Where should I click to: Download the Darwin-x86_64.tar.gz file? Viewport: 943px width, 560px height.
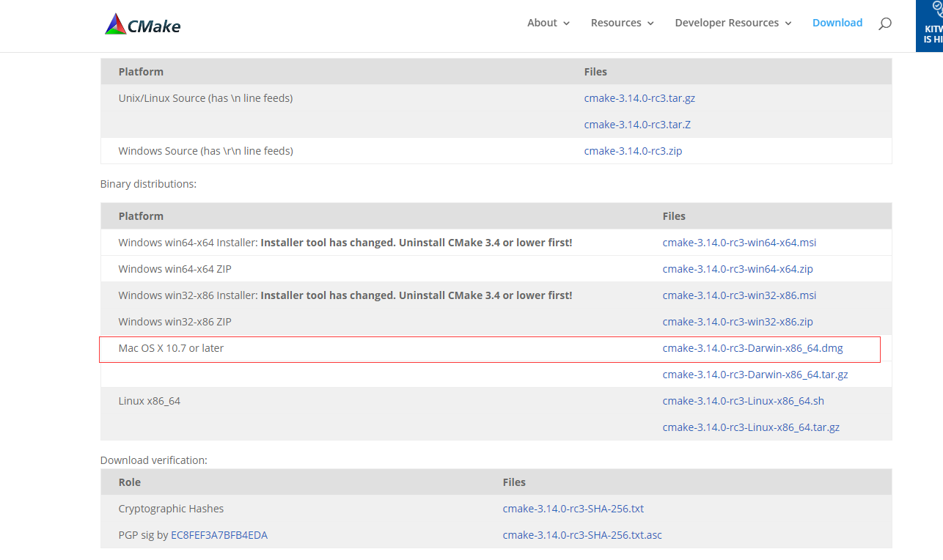755,375
